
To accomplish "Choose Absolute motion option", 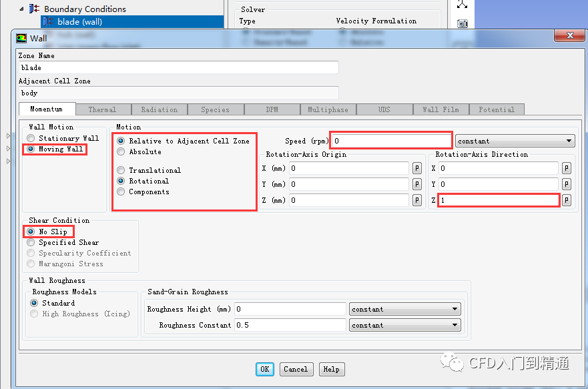I will (121, 151).
